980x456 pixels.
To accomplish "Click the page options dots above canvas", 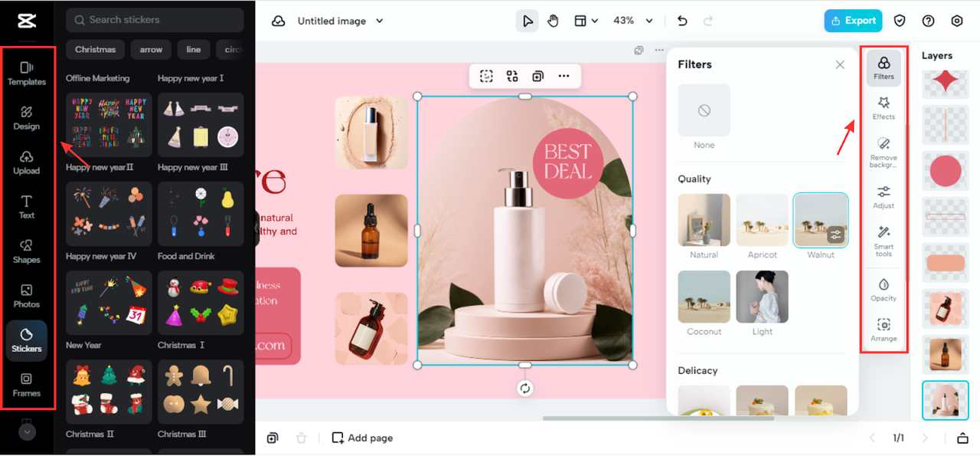I will point(659,51).
